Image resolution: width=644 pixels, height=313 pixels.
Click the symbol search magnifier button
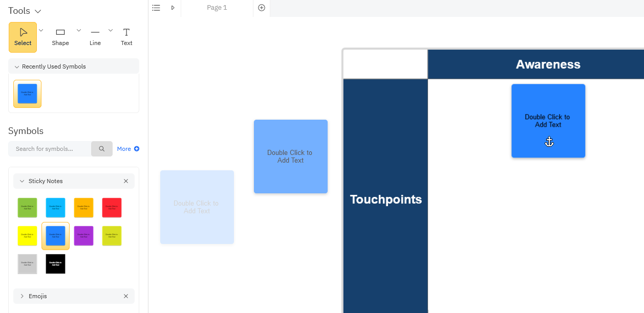coord(102,149)
